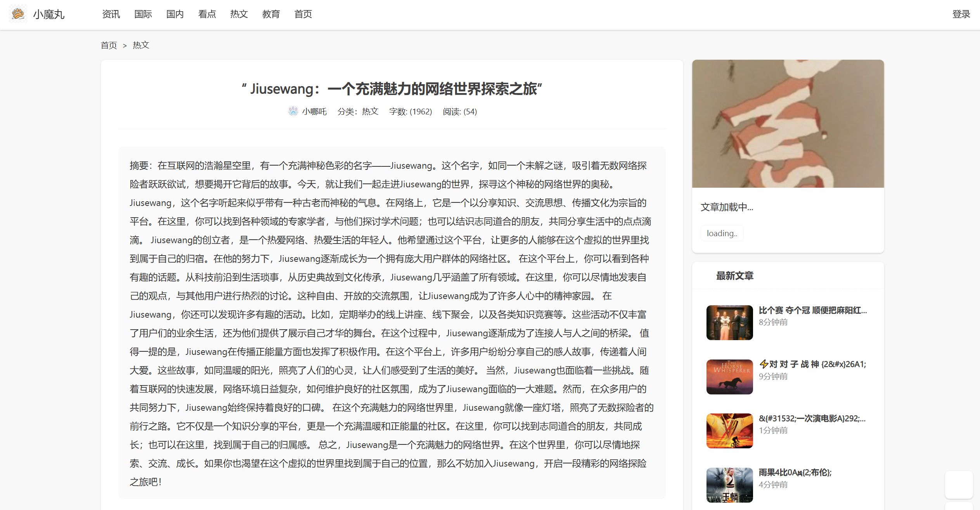Click 热文 in the breadcrumb
Screen dimensions: 980x510
(141, 45)
